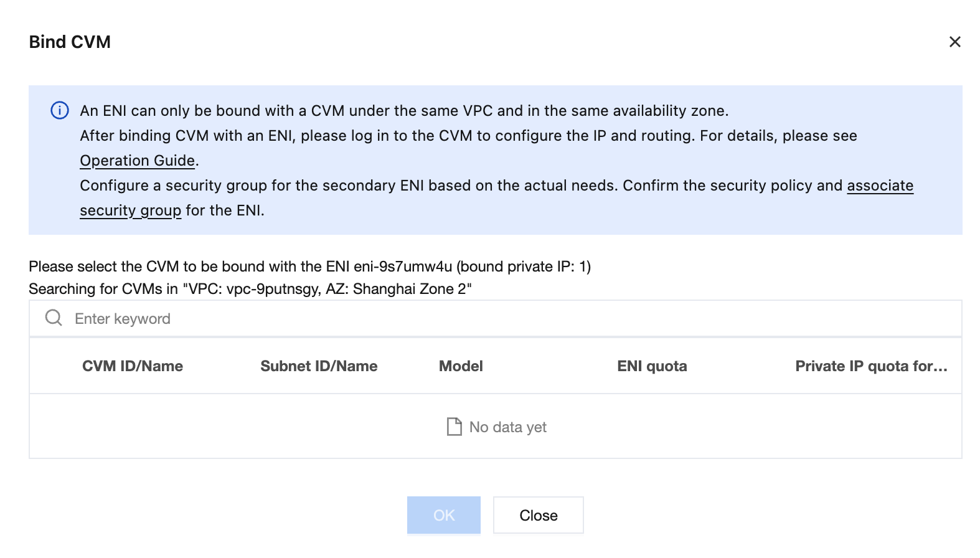The image size is (980, 558).
Task: Click the line mentioning ENI eni-9s7umw4u
Action: click(x=309, y=267)
